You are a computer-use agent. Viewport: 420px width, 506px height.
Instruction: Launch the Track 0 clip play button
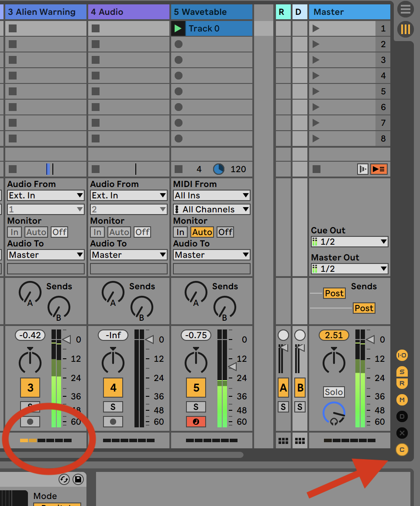[x=178, y=29]
